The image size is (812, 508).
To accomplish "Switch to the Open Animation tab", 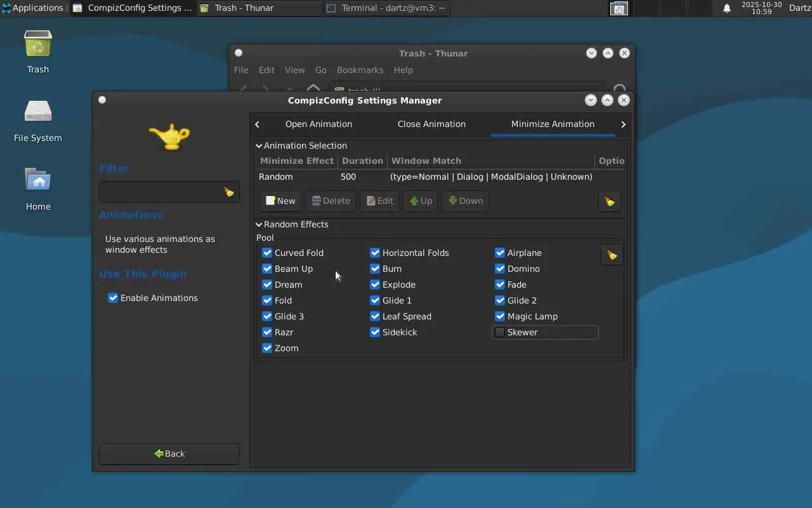I will (318, 124).
